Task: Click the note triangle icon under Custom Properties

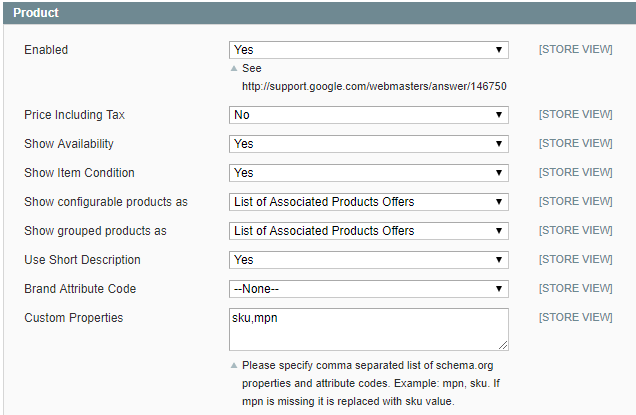Action: 234,366
